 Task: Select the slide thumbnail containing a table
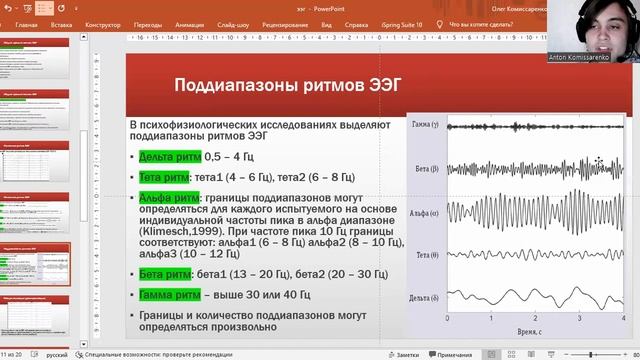pos(35,162)
